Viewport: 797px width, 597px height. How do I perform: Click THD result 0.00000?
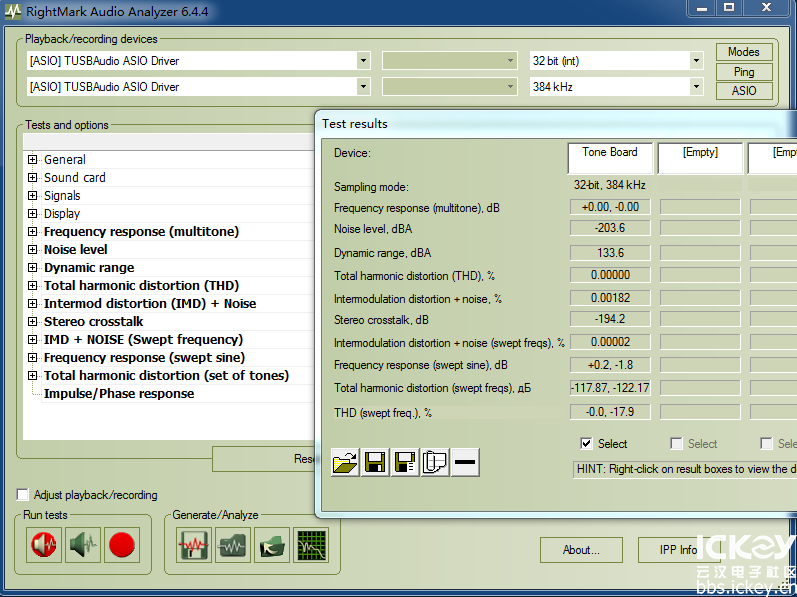(x=610, y=275)
